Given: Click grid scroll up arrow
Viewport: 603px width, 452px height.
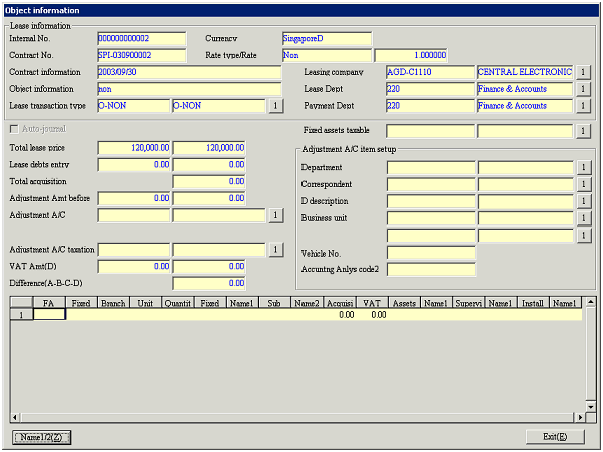Looking at the screenshot, I should coord(590,302).
